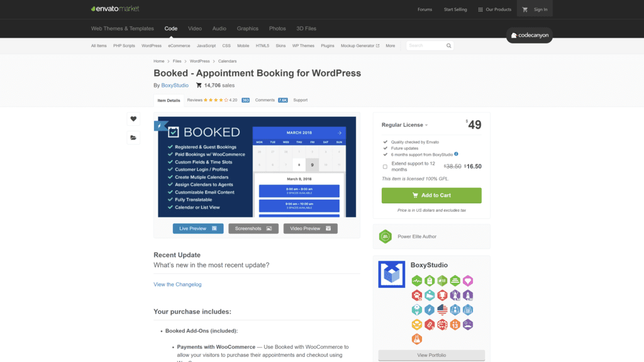Select the Code menu item
This screenshot has width=644, height=362.
[x=171, y=29]
